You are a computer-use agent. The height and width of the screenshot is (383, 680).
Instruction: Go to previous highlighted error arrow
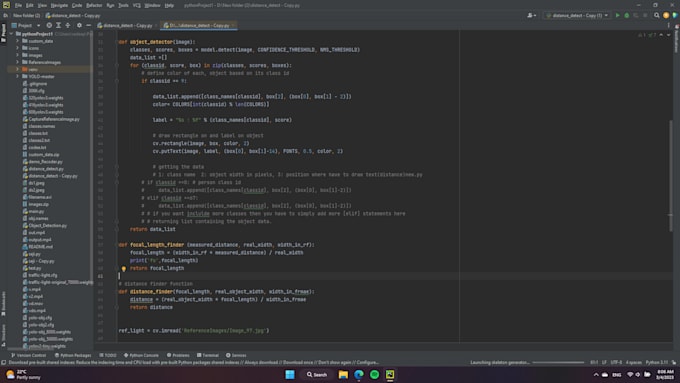tap(661, 35)
